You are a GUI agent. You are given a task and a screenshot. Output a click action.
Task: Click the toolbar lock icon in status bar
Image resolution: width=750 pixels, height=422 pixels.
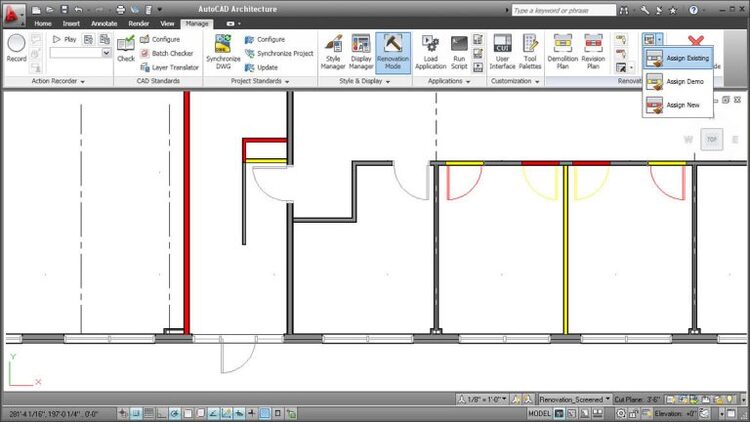pyautogui.click(x=633, y=413)
